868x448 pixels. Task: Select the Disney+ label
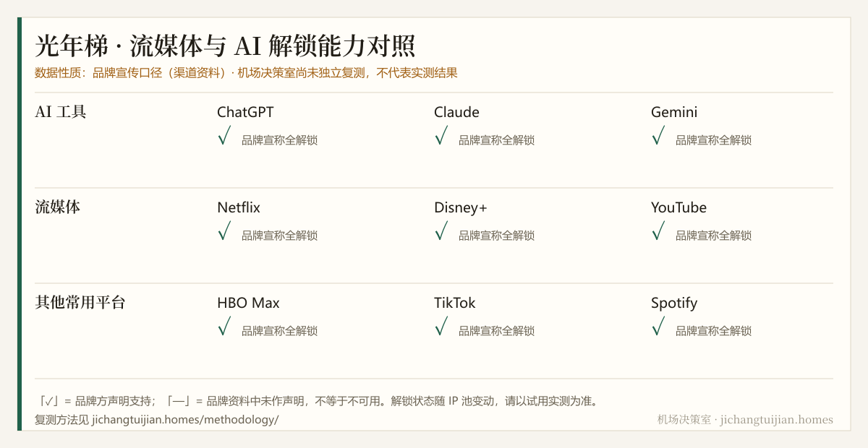(x=461, y=207)
